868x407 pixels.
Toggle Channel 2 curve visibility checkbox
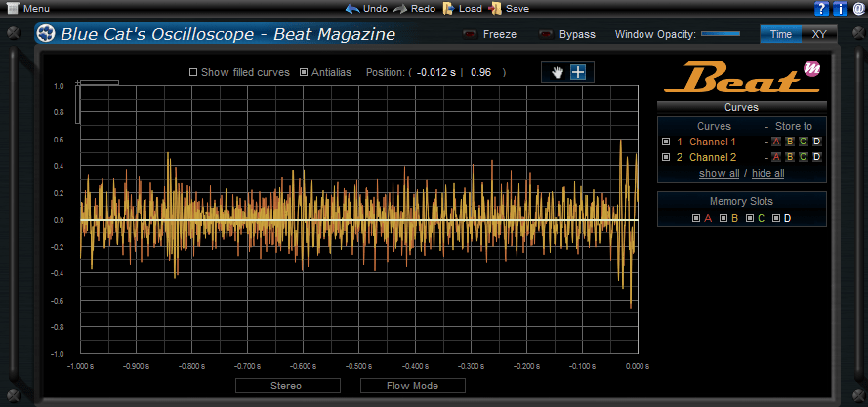coord(666,157)
